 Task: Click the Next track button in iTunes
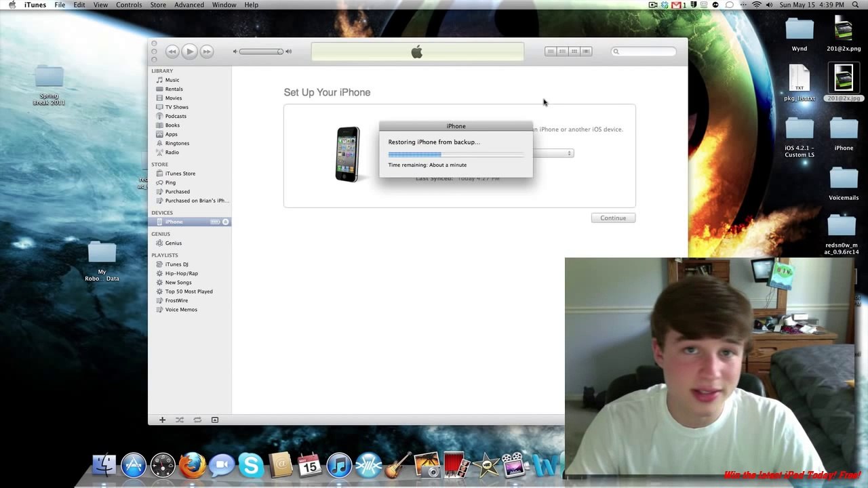(207, 52)
